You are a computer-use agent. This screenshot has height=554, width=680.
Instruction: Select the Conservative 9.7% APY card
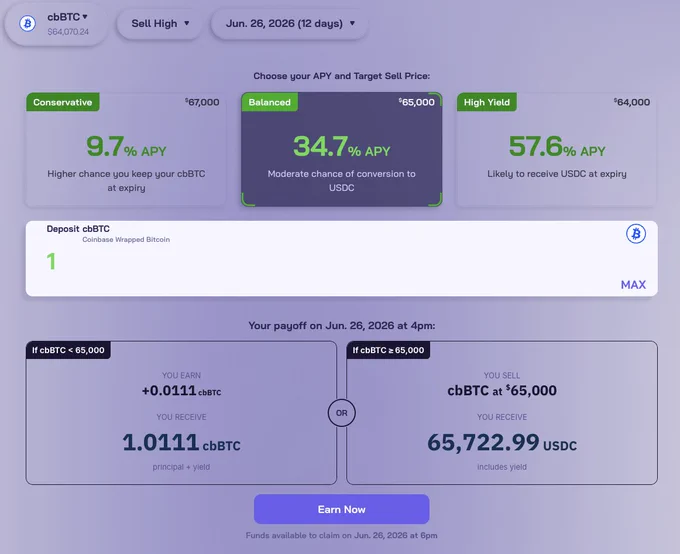click(126, 149)
